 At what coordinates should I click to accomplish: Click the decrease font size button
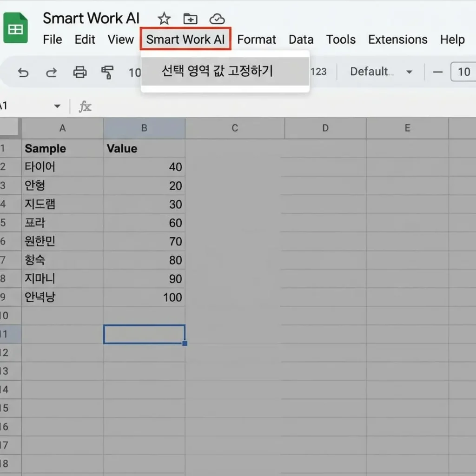[x=437, y=72]
